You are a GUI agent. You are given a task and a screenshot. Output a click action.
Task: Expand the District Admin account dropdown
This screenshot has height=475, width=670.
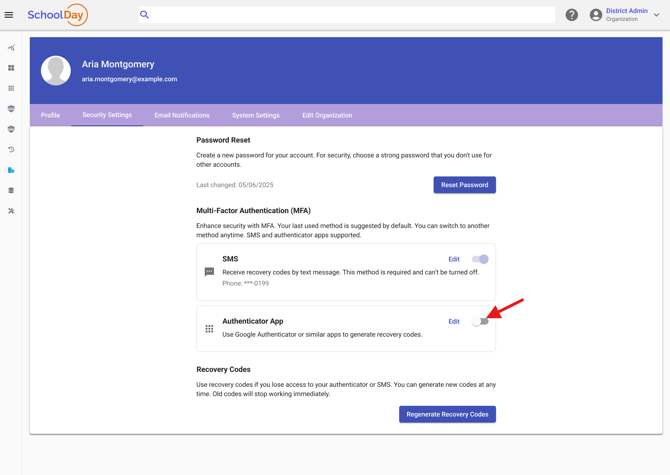(x=657, y=15)
